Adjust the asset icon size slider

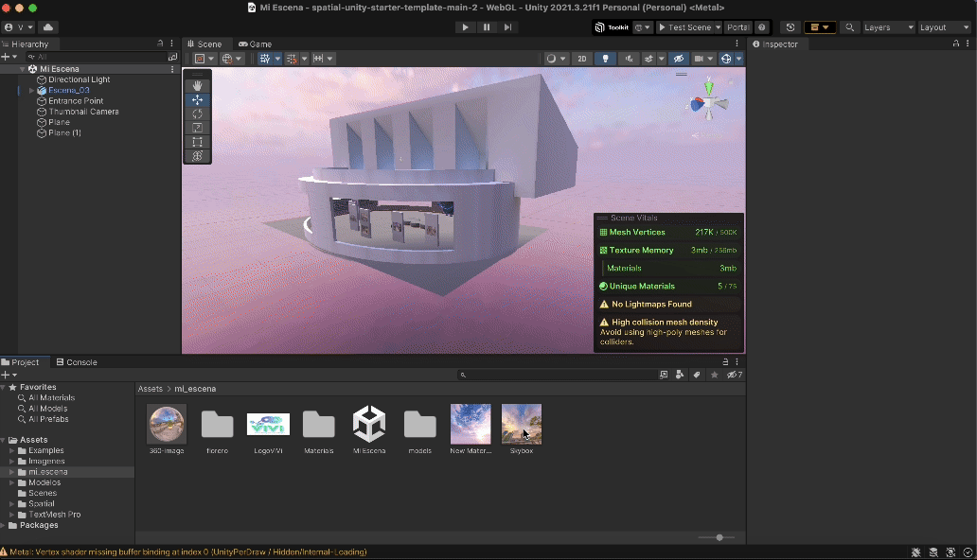(x=719, y=537)
